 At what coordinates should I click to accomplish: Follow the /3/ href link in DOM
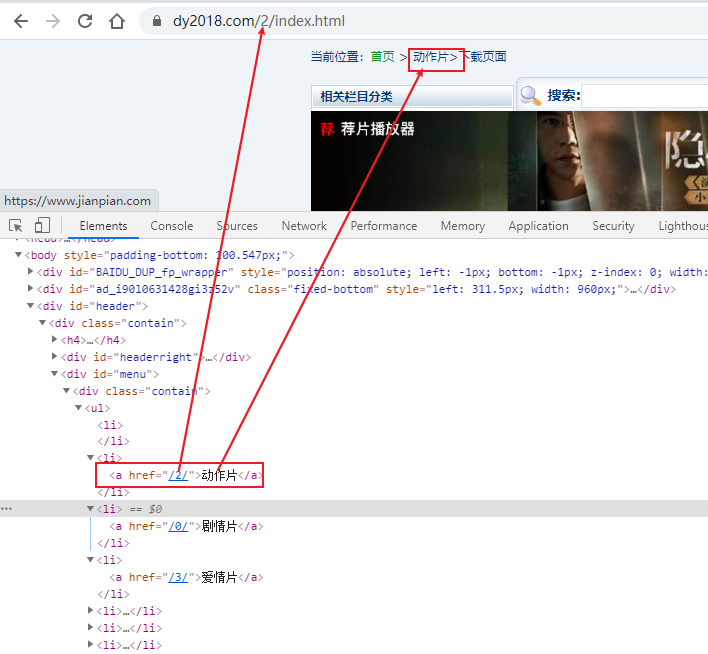point(178,578)
